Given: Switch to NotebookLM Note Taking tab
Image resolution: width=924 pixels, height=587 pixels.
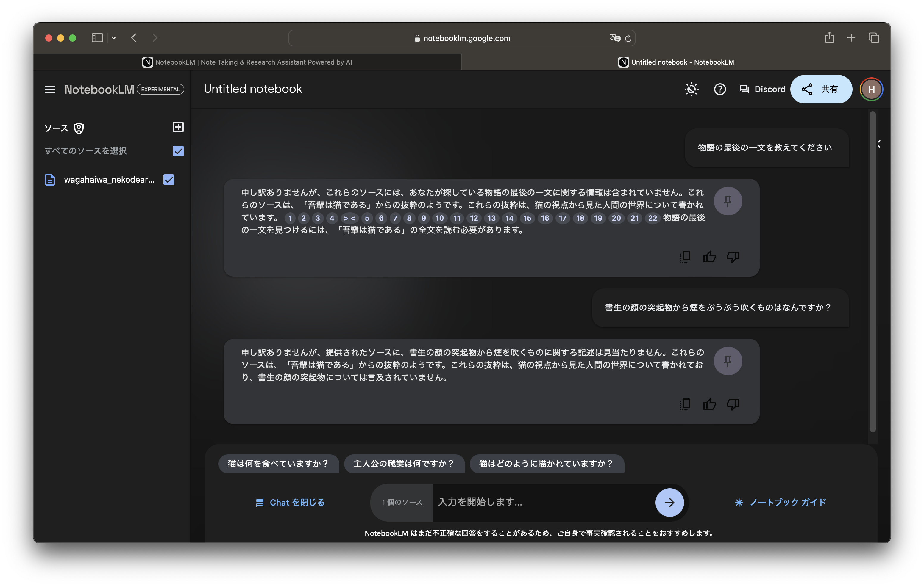Looking at the screenshot, I should point(247,62).
